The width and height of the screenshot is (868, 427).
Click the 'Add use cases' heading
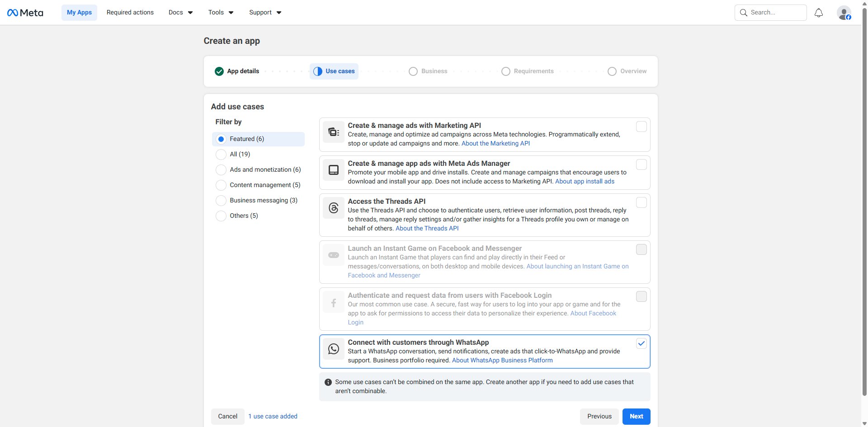[x=237, y=107]
